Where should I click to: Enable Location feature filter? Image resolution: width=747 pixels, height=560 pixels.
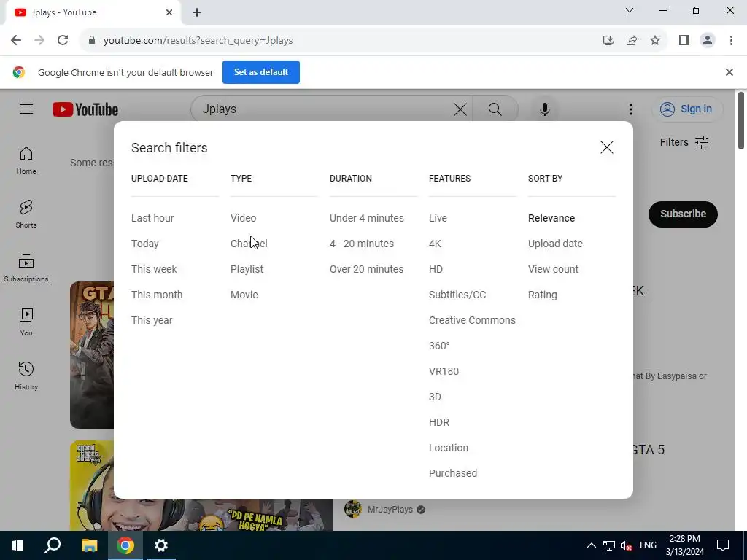[x=449, y=448]
